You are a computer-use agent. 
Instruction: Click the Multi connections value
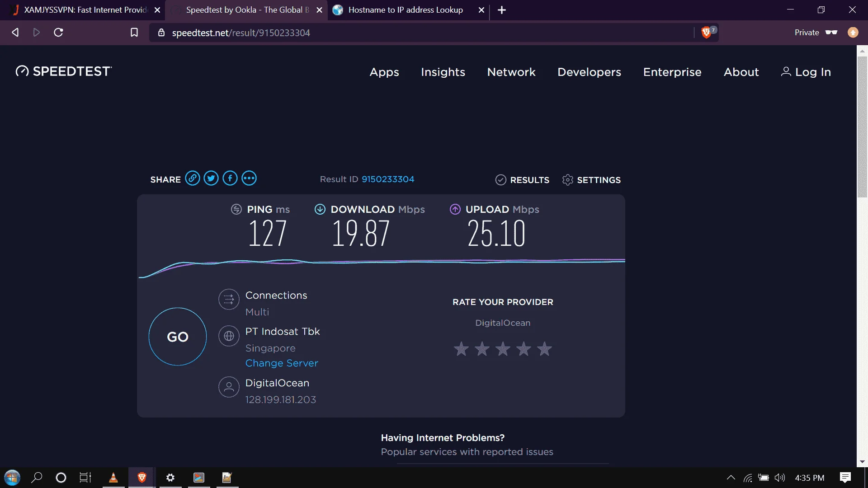coord(257,312)
